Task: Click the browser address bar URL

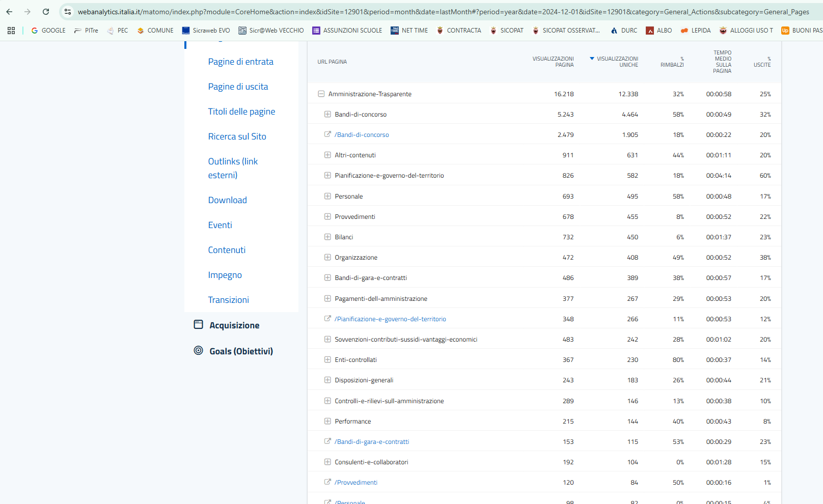Action: coord(443,12)
